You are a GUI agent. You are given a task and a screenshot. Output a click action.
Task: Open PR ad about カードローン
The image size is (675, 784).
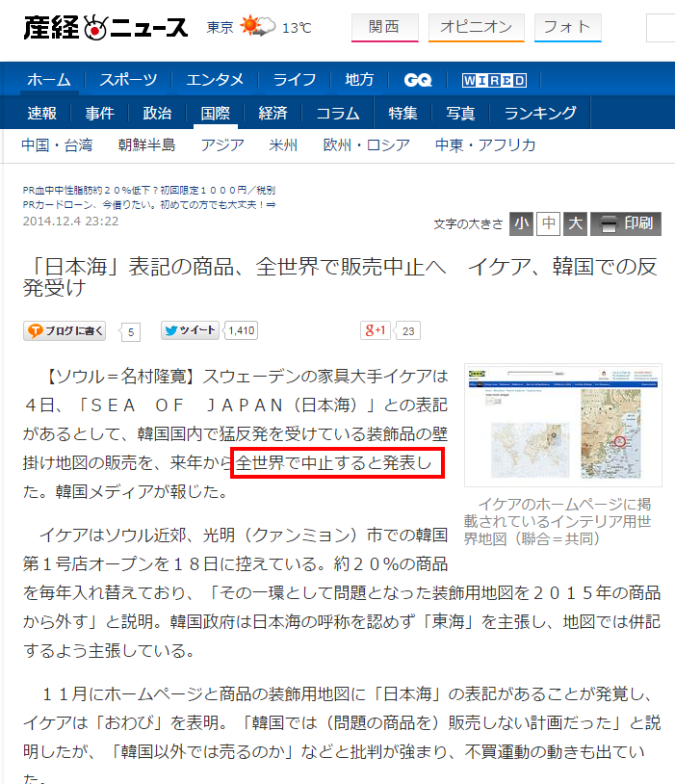coord(149,204)
